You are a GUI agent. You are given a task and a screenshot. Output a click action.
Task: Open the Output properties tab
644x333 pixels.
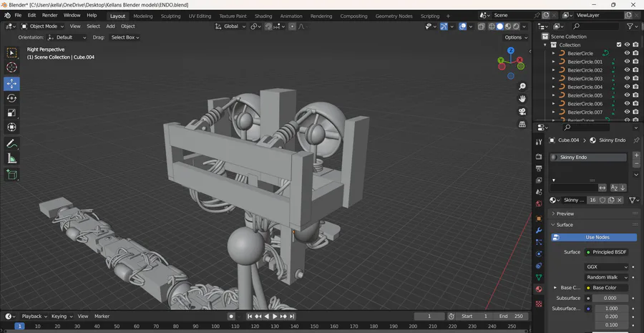point(539,168)
